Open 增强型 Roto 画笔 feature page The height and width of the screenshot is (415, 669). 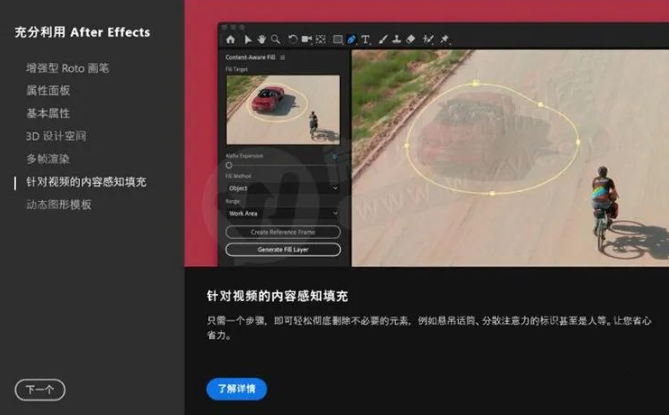pyautogui.click(x=67, y=68)
